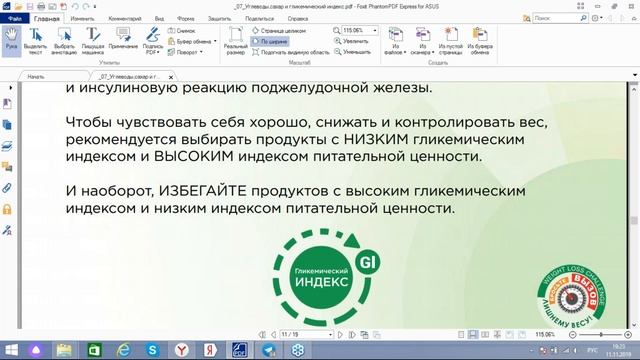The height and width of the screenshot is (360, 640).
Task: Click inside the Поиск search field
Action: coord(556,18)
